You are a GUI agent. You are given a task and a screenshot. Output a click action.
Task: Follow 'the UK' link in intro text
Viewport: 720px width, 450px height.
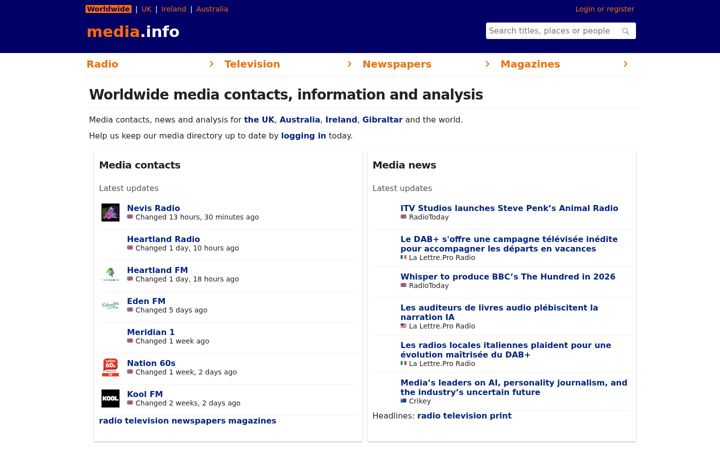point(259,120)
